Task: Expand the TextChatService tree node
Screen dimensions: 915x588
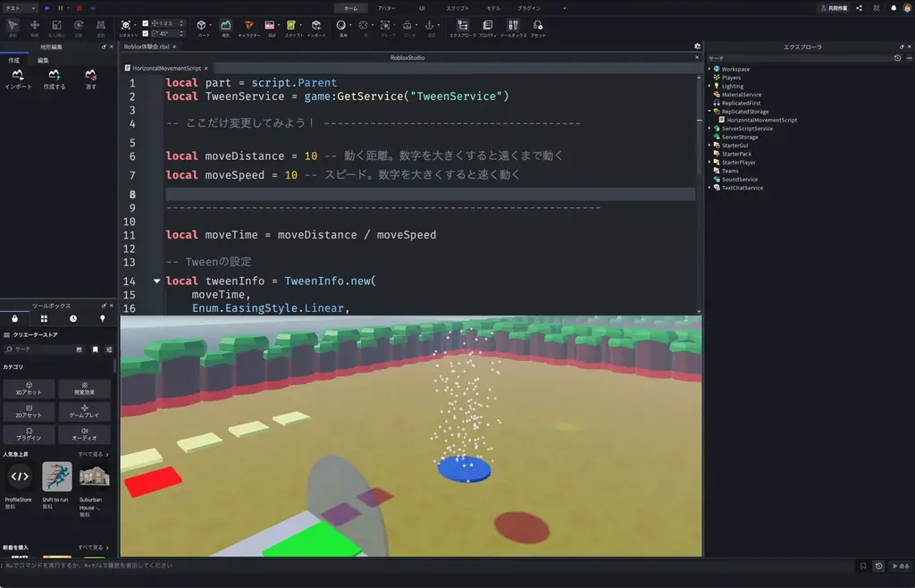Action: tap(710, 188)
